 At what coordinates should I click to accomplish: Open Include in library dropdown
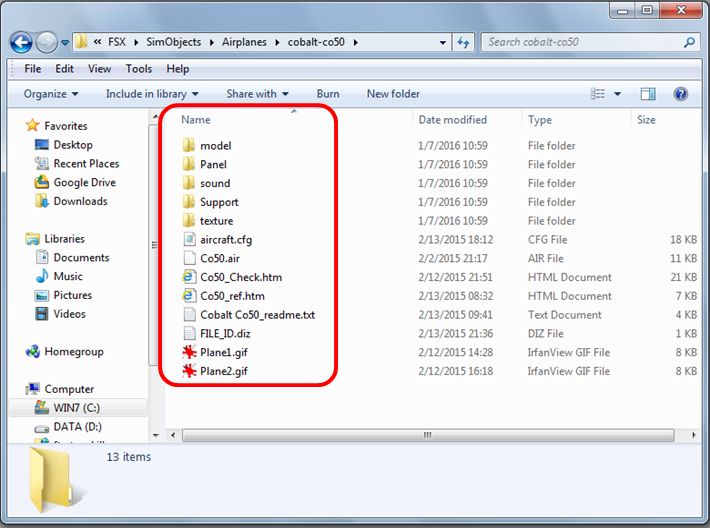click(152, 94)
